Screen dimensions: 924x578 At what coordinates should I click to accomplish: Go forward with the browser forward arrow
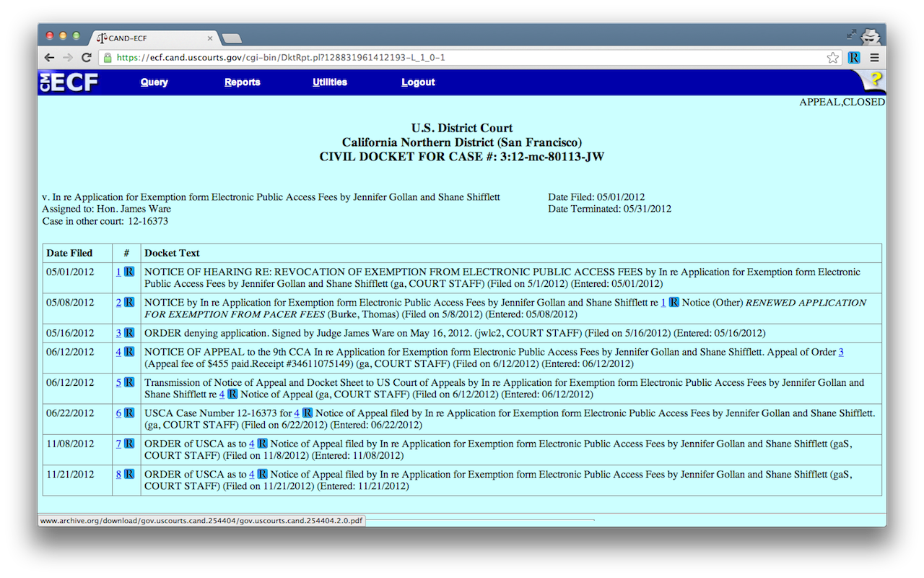pos(68,58)
